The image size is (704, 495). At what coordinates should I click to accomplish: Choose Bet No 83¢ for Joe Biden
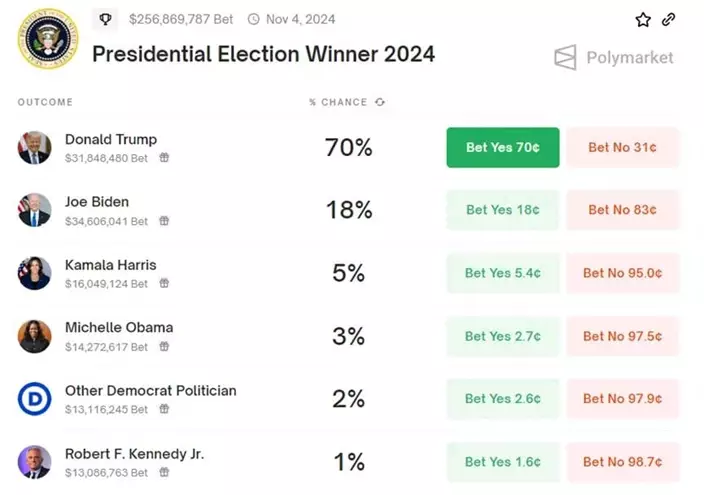[x=622, y=210]
